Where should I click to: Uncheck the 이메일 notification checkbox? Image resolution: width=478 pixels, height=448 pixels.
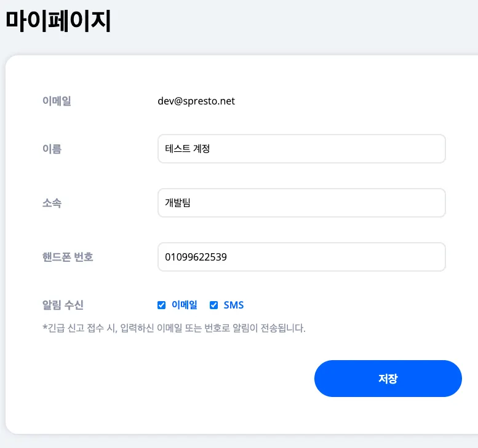[x=162, y=305]
